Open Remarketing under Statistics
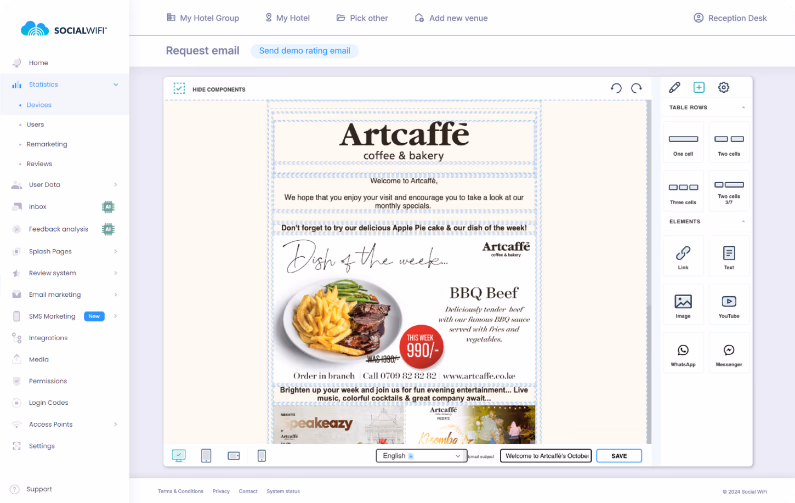Viewport: 795px width, 503px height. pyautogui.click(x=47, y=145)
